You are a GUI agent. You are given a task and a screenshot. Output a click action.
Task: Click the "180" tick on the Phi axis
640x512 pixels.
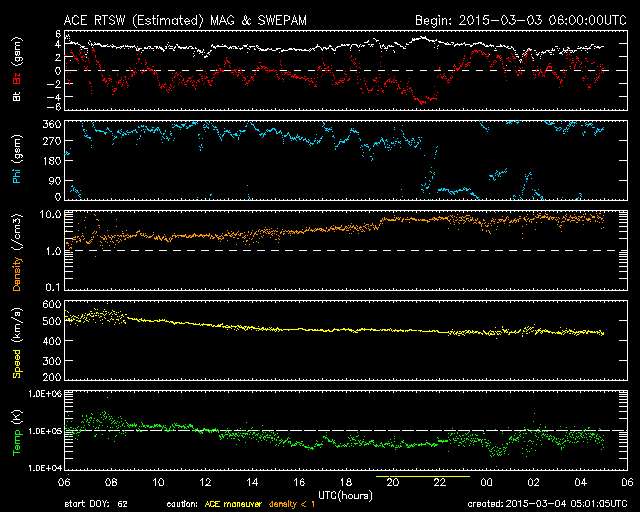[x=52, y=160]
